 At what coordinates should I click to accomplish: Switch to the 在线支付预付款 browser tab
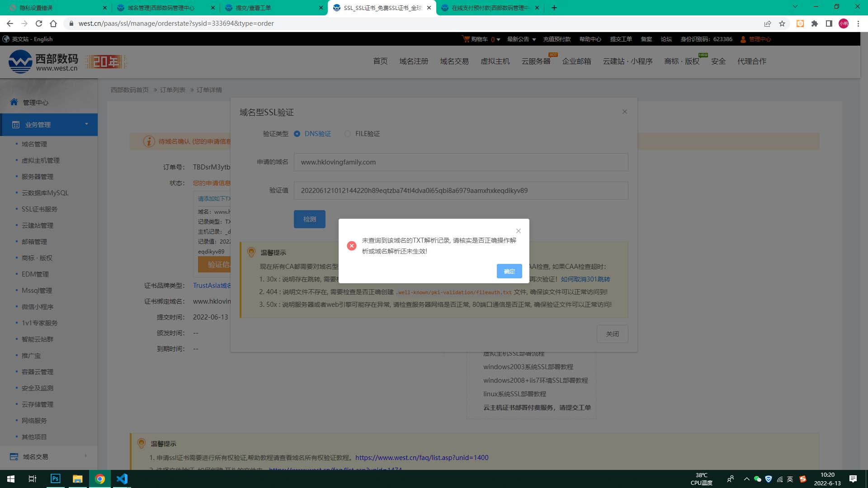coord(490,8)
